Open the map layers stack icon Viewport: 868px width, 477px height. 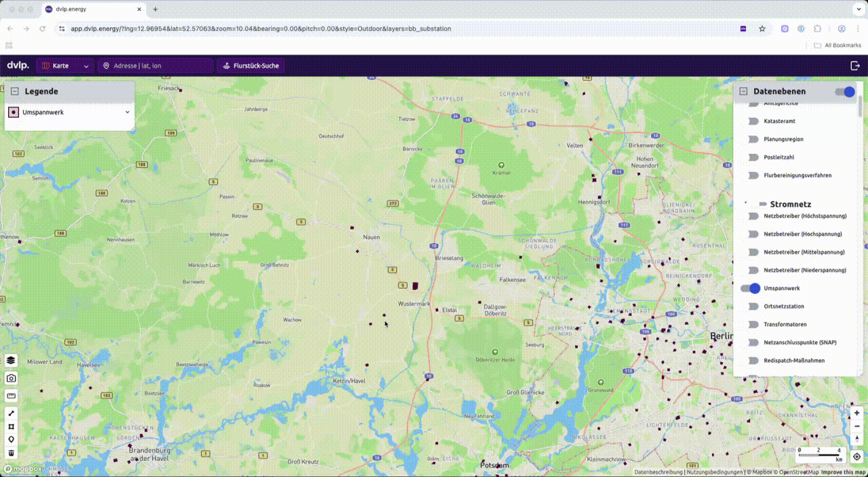(x=11, y=360)
